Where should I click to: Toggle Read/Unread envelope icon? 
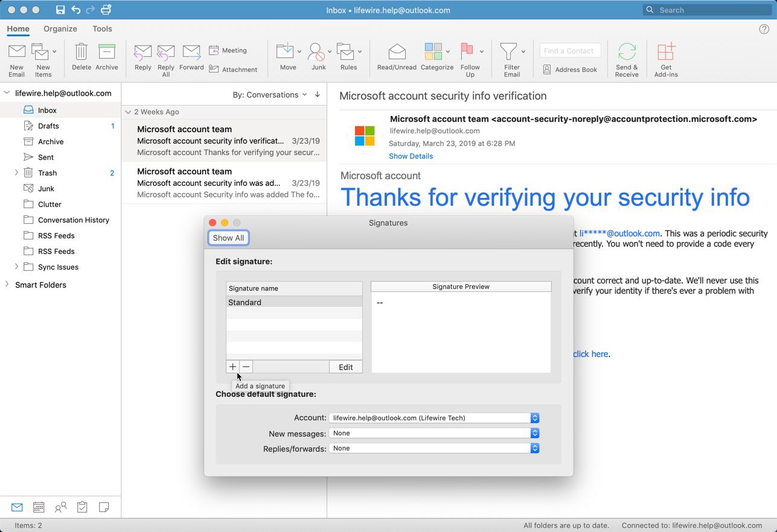tap(397, 52)
